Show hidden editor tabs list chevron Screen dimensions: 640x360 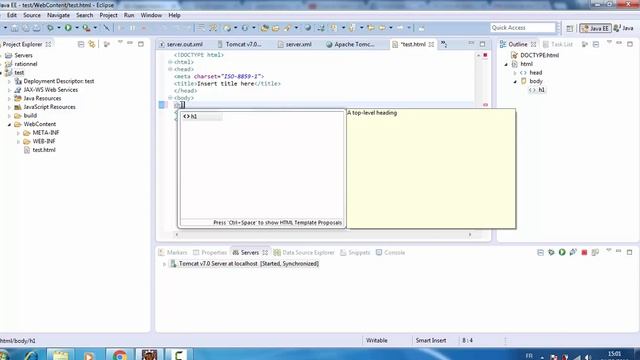coord(444,44)
